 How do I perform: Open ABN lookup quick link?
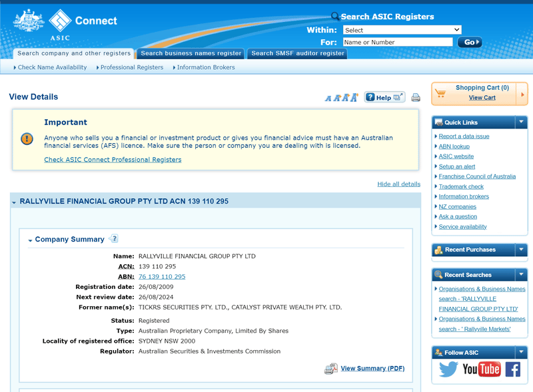[454, 146]
